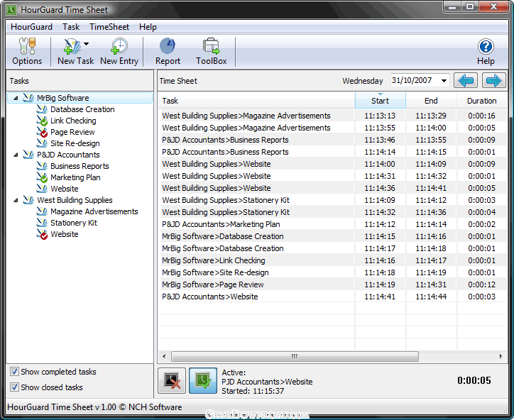This screenshot has height=420, width=514.
Task: Click the stop timing button with red X
Action: (172, 381)
